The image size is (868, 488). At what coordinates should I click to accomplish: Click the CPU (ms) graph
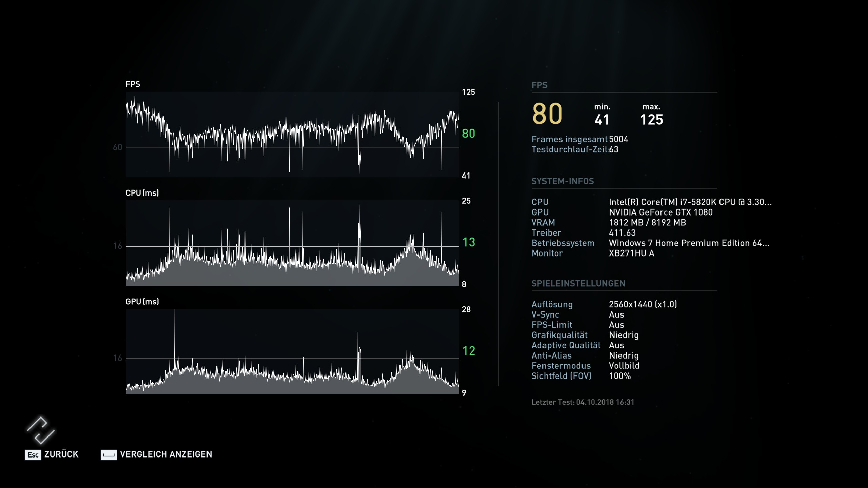tap(292, 243)
